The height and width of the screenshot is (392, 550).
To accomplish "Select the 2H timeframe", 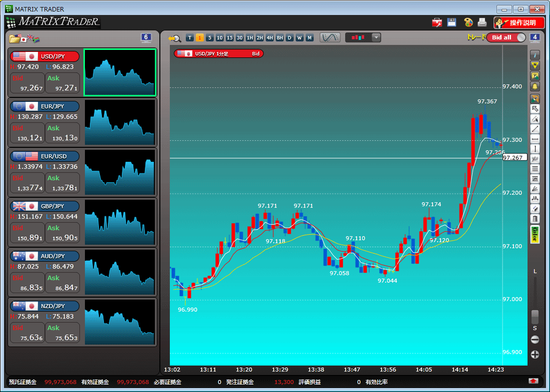I will [x=260, y=38].
